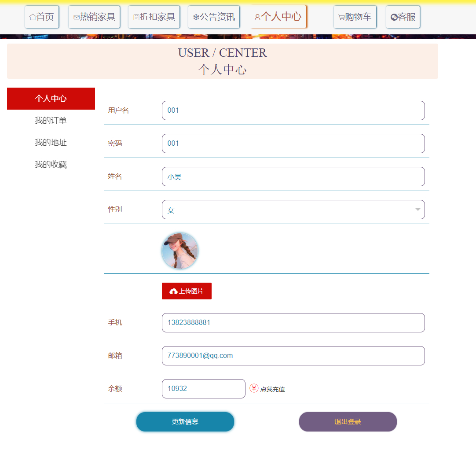Switch to the 我的订单 section
The height and width of the screenshot is (457, 476).
(x=51, y=120)
